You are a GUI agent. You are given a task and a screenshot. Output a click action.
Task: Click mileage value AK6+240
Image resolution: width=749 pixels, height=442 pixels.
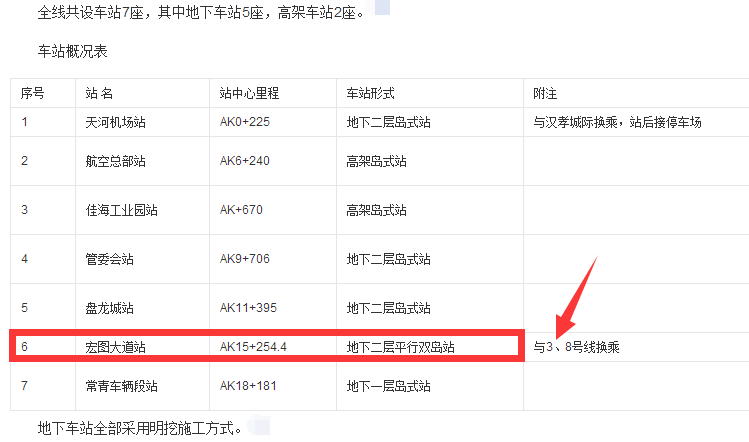(245, 161)
